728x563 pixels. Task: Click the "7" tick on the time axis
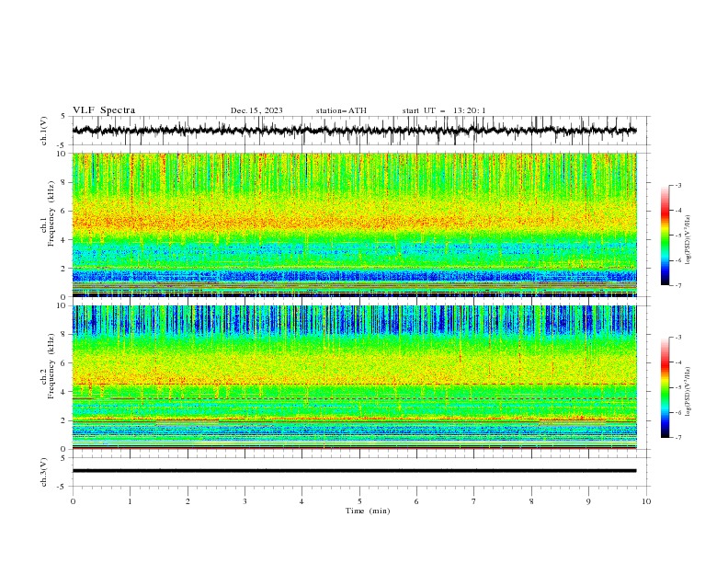click(473, 501)
